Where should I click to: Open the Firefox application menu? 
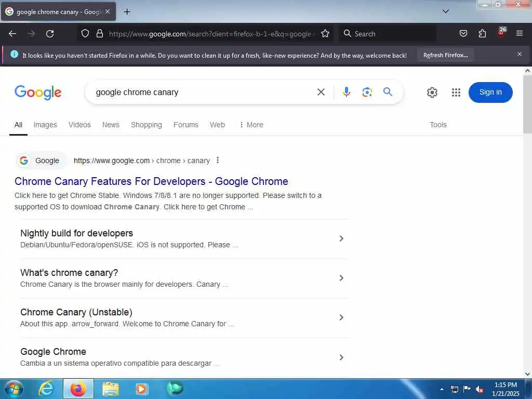(x=520, y=33)
